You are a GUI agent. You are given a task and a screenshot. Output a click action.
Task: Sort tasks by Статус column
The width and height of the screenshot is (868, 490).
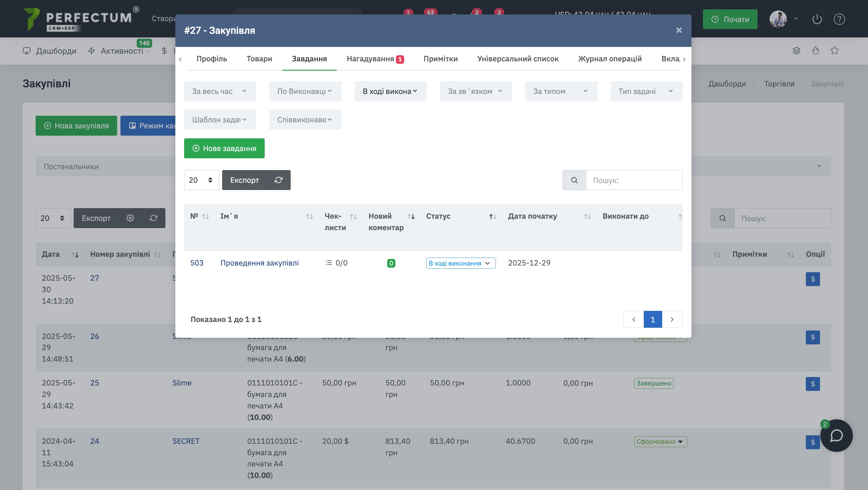(493, 217)
